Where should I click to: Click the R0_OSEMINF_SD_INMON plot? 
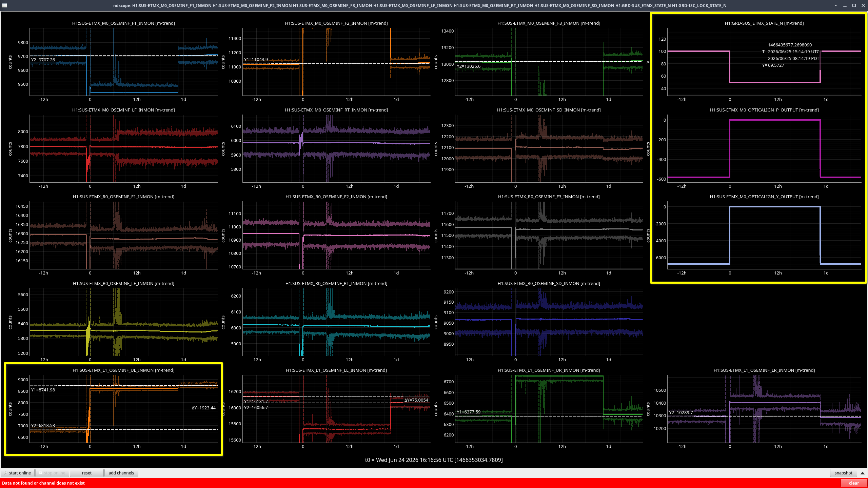click(x=549, y=322)
